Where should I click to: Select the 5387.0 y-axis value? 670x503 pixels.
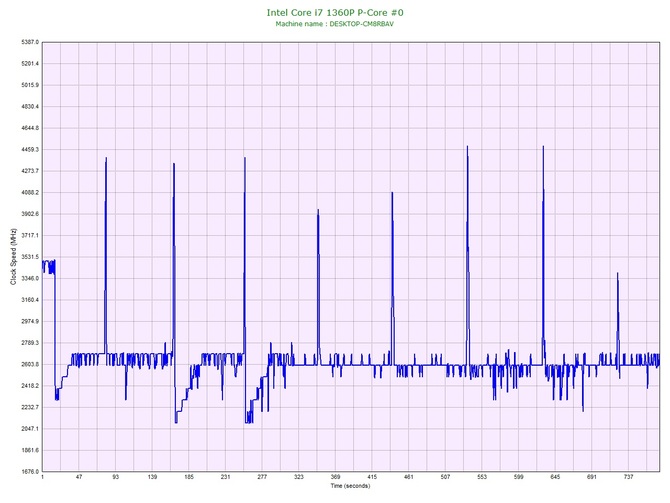point(30,42)
